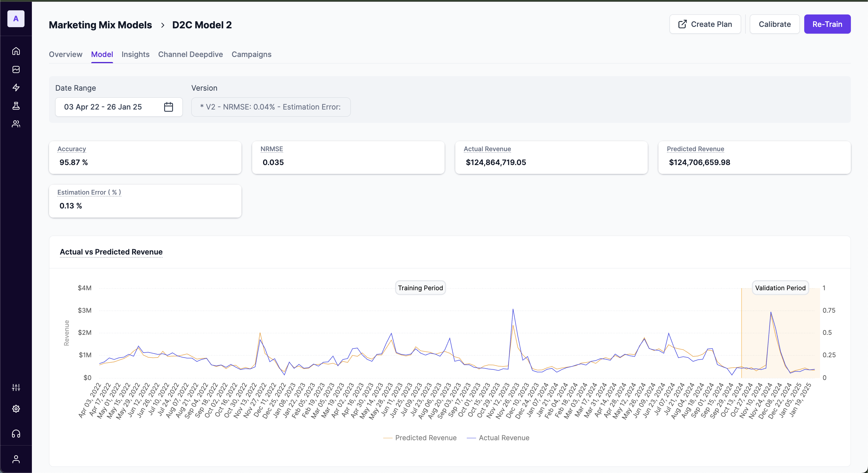Click the workspace avatar letter A
Viewport: 868px width, 473px height.
pyautogui.click(x=16, y=19)
